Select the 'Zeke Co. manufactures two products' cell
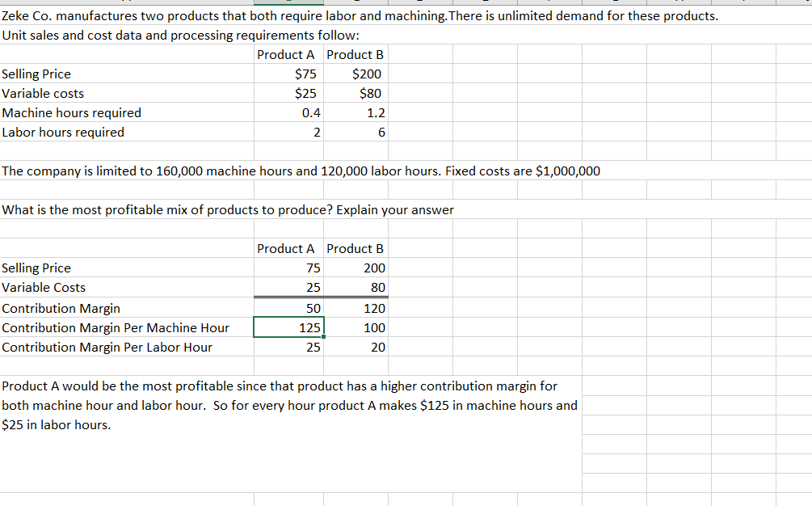 pyautogui.click(x=360, y=15)
